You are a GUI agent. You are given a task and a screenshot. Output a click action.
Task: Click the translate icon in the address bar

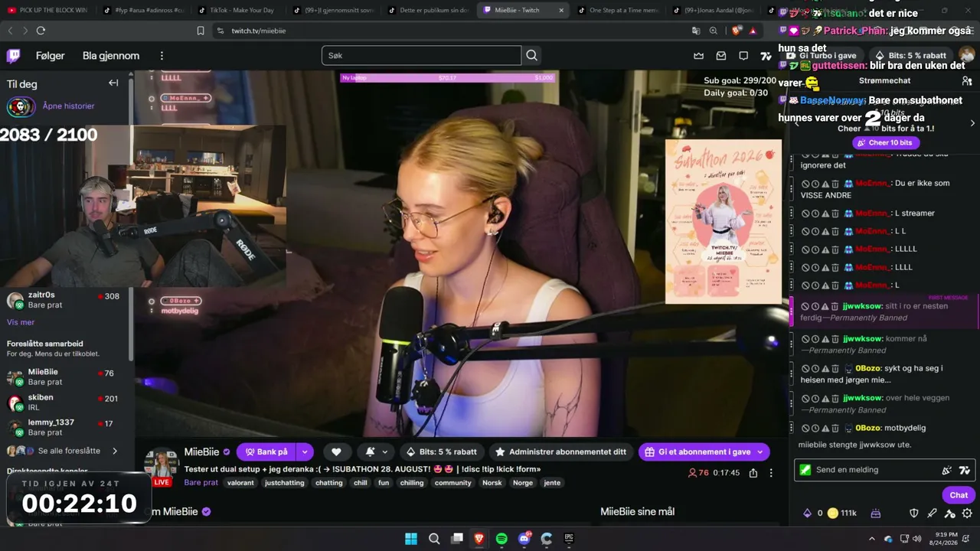[x=696, y=31]
